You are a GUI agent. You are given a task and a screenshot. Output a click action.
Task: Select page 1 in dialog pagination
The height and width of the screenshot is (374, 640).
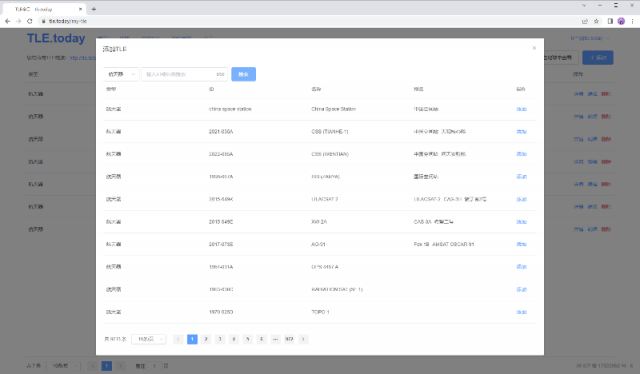point(192,339)
